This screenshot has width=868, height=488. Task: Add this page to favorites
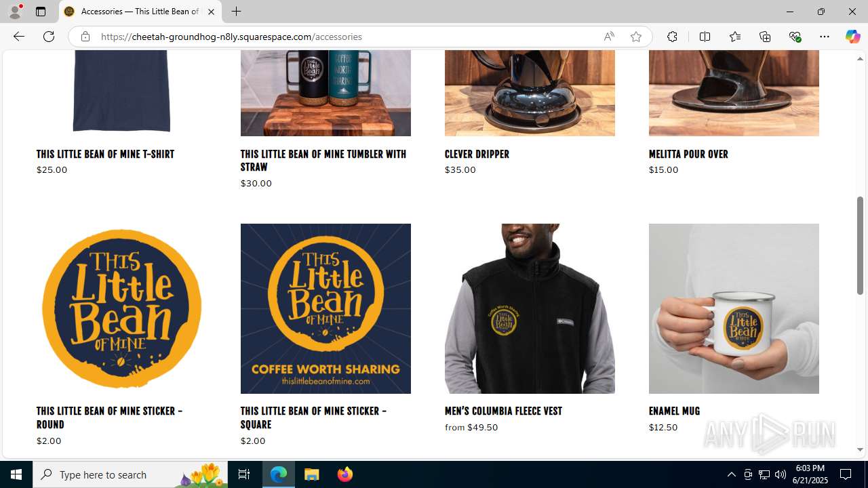tap(635, 37)
